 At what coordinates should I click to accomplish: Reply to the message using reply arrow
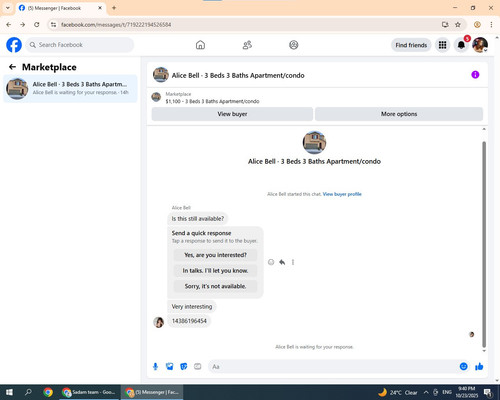pyautogui.click(x=282, y=262)
